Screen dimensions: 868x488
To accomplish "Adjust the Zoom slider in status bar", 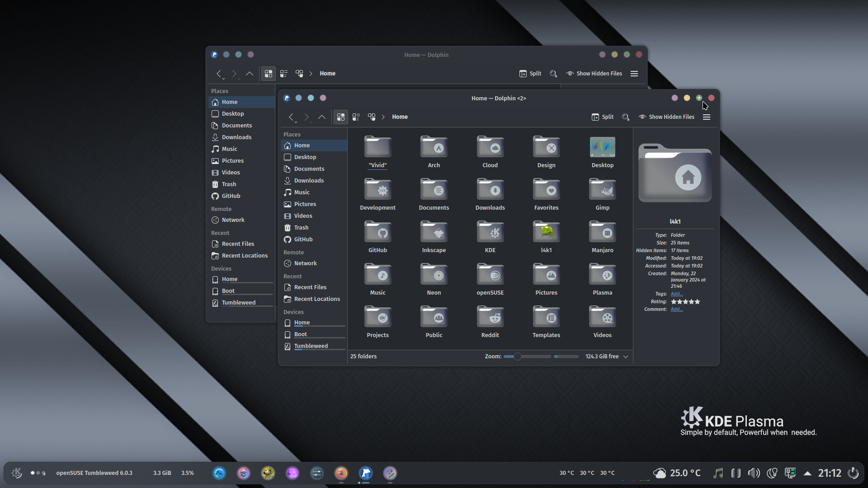I will click(527, 357).
